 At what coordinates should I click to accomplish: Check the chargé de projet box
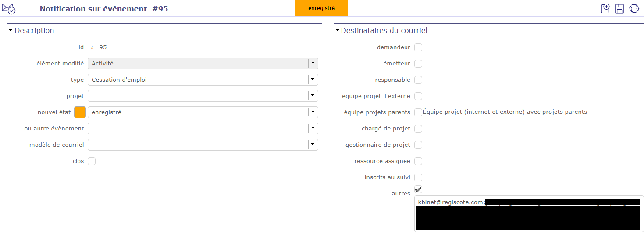point(418,129)
